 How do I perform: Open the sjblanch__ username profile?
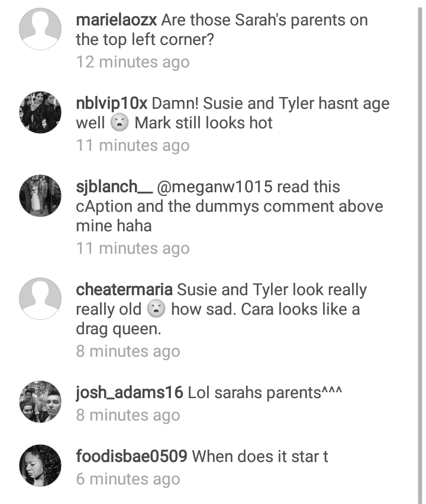114,188
